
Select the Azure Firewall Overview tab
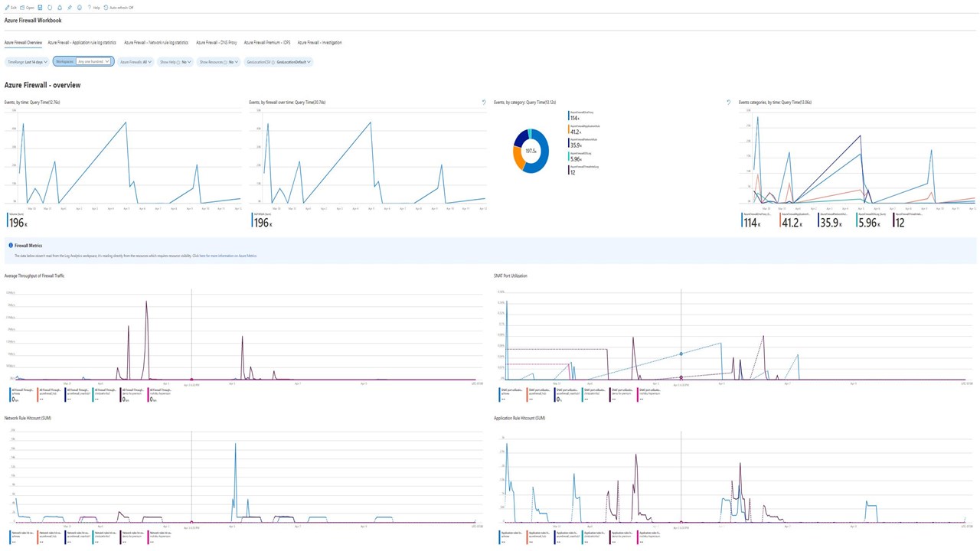point(23,43)
